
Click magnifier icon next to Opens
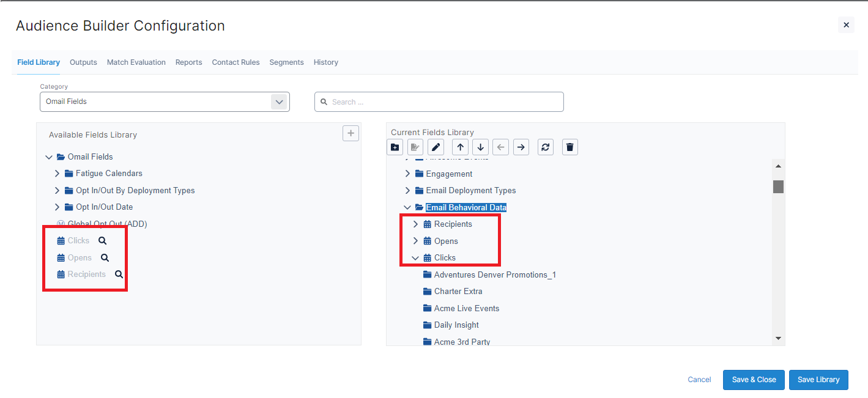pos(105,258)
